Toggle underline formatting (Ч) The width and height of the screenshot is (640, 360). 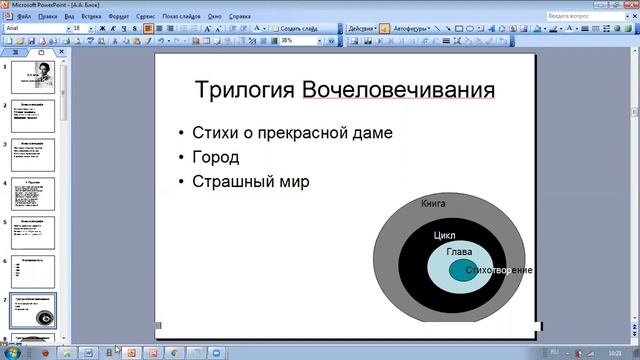124,28
